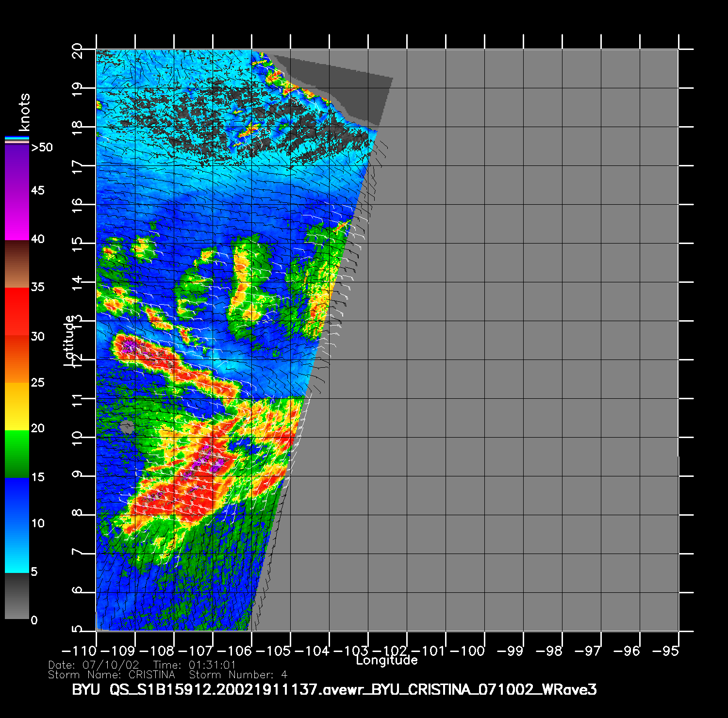Click the -95 longitude tick label
Viewport: 728px width, 718px height.
tap(666, 651)
